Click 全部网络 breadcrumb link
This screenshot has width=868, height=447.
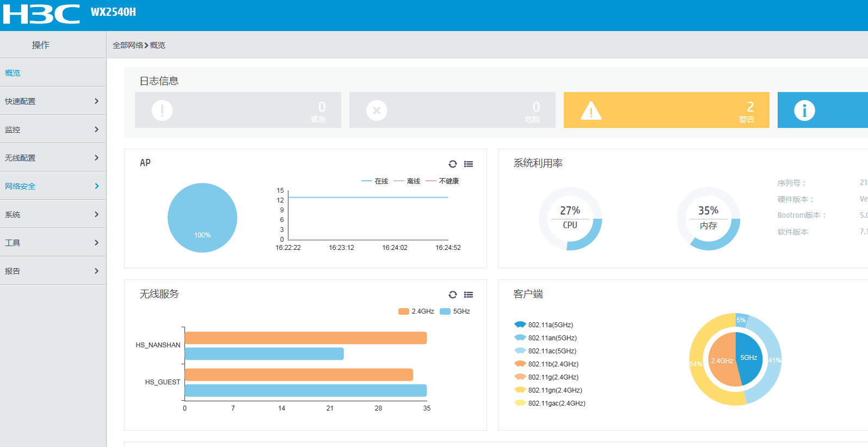click(128, 45)
